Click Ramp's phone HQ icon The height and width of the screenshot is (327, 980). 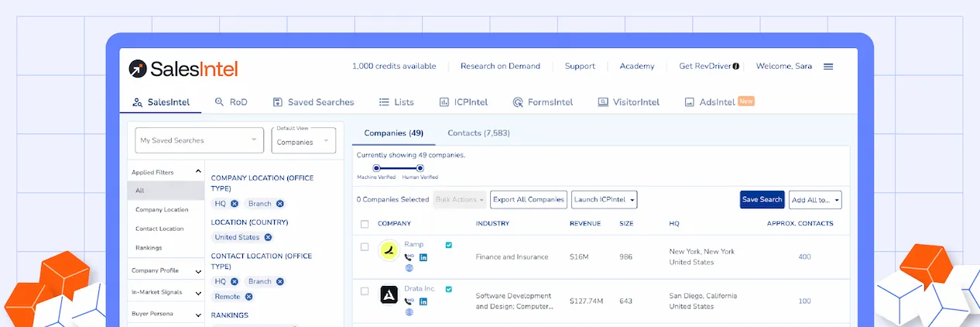[x=409, y=257]
